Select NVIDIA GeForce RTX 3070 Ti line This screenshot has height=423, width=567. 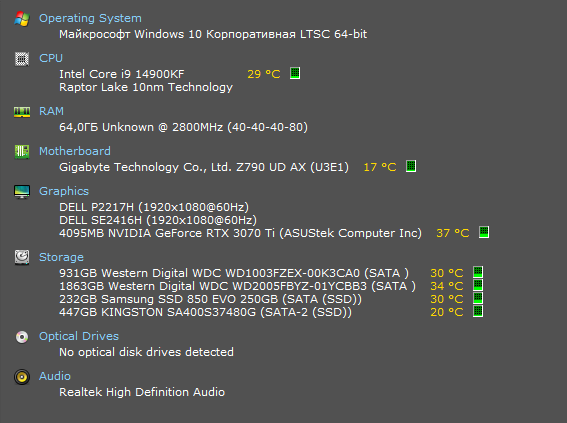point(240,234)
